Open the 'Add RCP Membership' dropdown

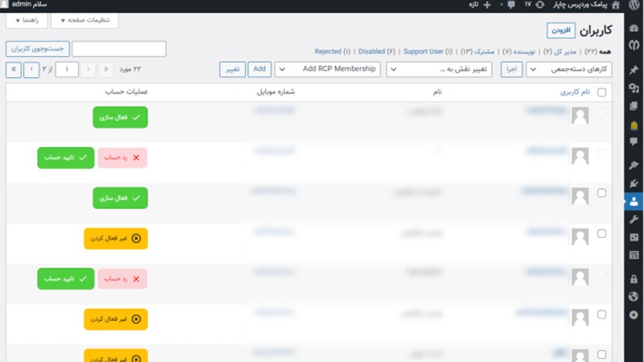pyautogui.click(x=328, y=70)
